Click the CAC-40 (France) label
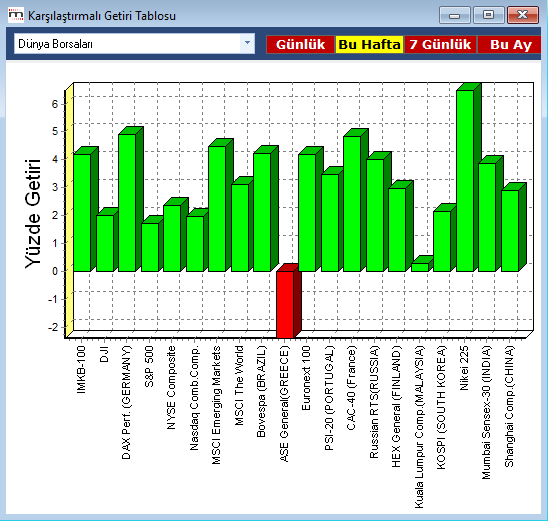 coord(351,388)
